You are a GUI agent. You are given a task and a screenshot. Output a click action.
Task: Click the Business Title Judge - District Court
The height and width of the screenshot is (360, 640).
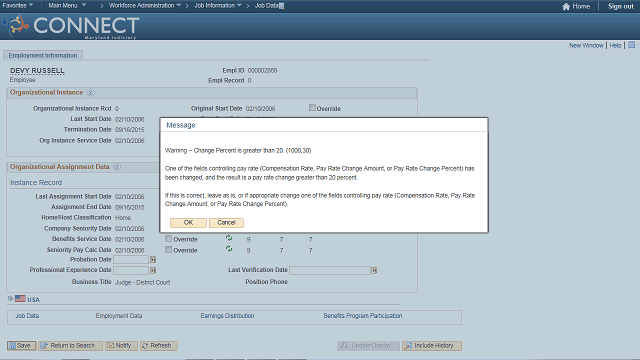(x=142, y=282)
